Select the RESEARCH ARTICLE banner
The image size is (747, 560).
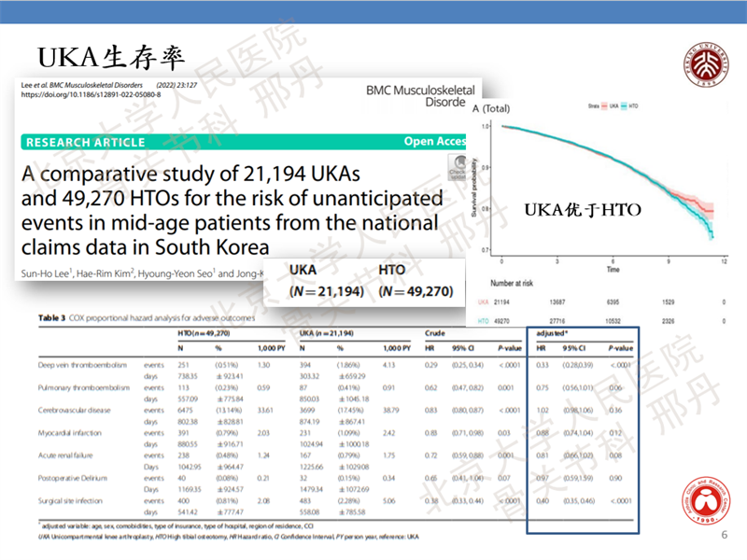pyautogui.click(x=86, y=143)
